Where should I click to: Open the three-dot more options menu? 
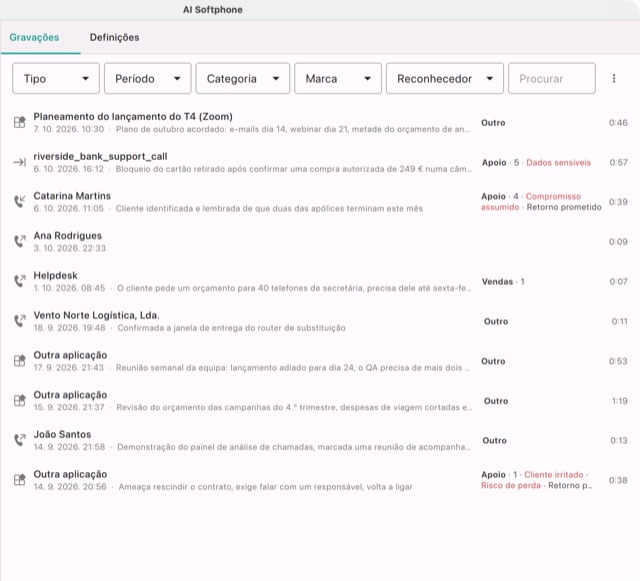[613, 78]
